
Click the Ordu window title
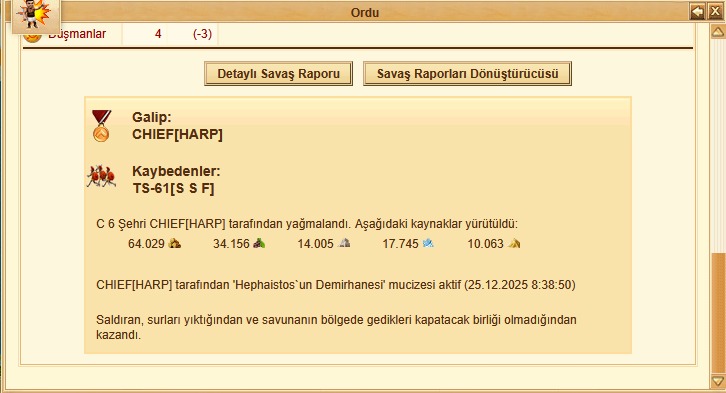tap(365, 12)
